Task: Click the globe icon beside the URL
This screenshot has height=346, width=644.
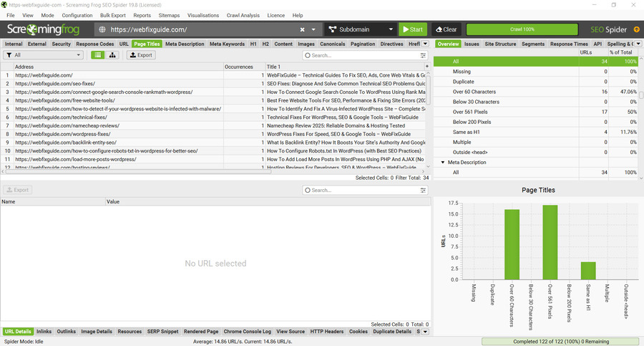Action: pos(102,29)
